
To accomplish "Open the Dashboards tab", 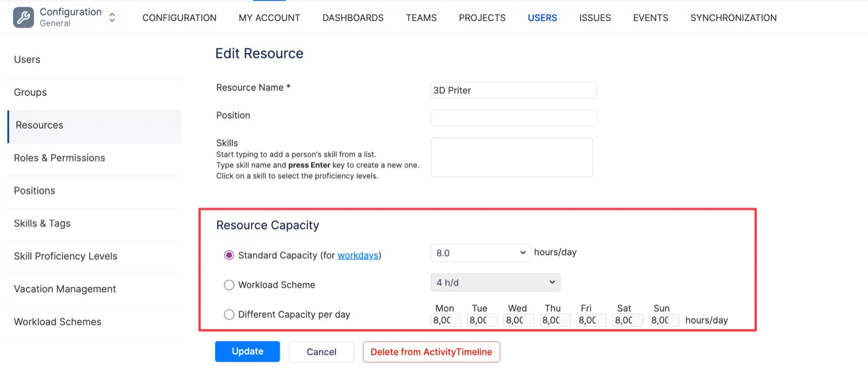I will (x=353, y=17).
